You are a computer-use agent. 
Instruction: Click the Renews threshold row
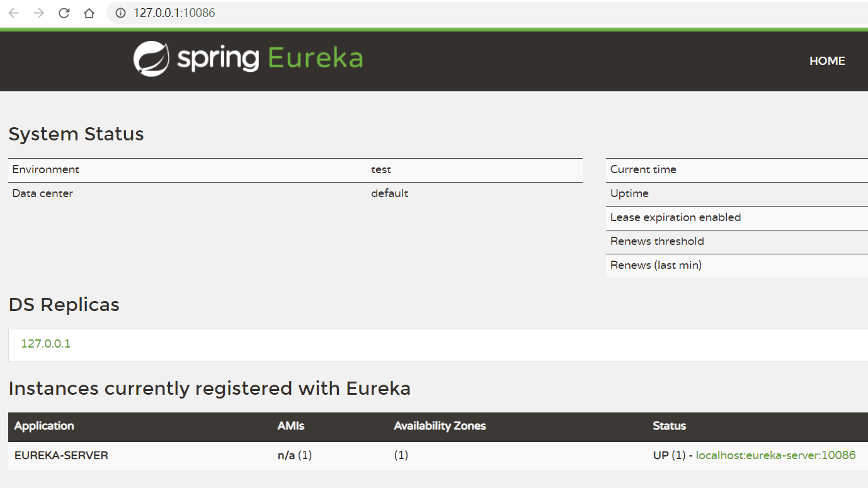click(x=657, y=242)
